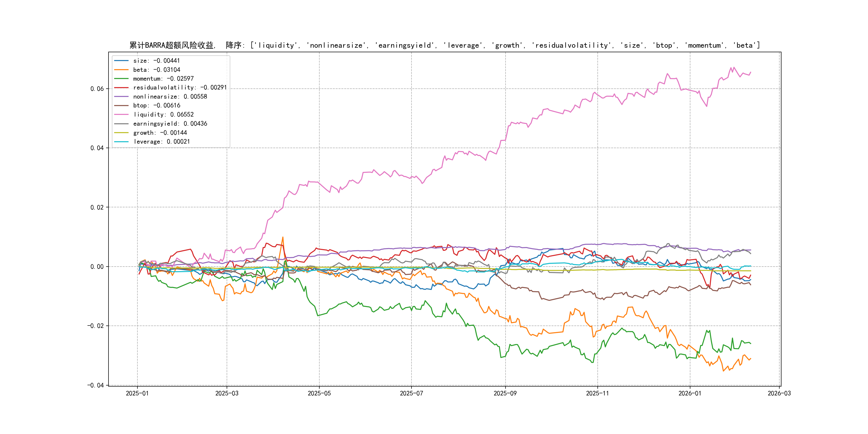Viewport: 868px width, 434px height.
Task: Click the 2026-03 x-axis tick label
Action: (779, 393)
